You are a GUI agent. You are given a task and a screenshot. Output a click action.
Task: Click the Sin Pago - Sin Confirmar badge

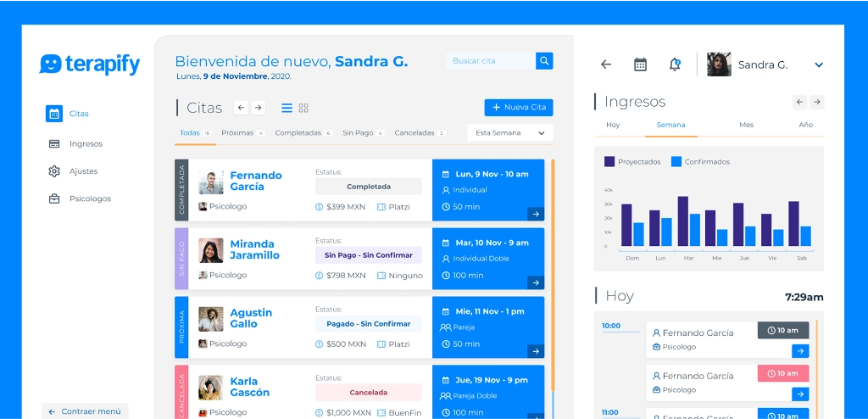(369, 255)
